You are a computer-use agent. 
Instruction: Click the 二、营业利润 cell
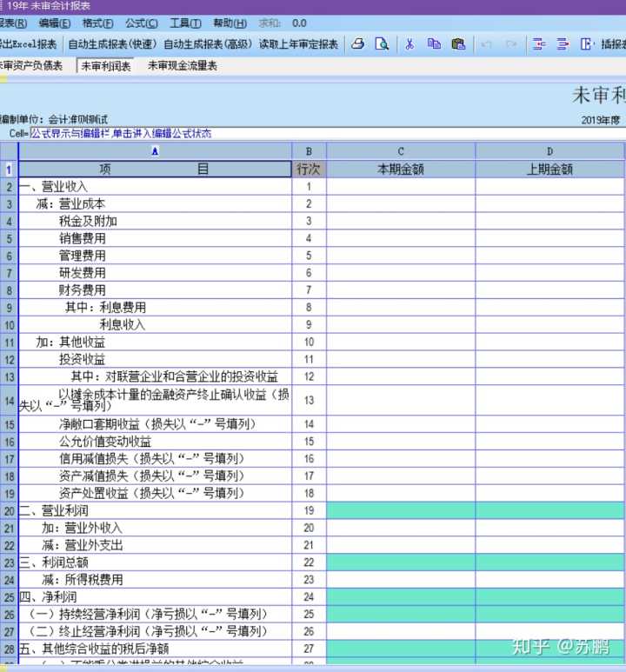(x=155, y=510)
